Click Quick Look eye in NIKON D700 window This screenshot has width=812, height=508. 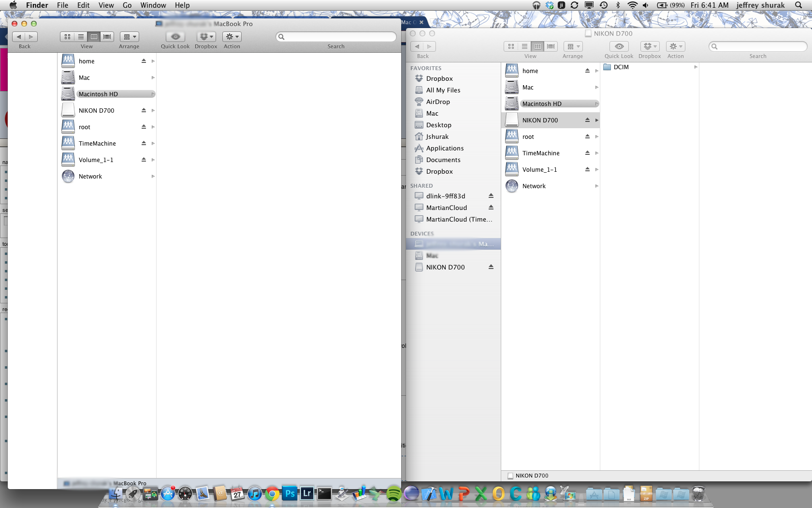click(x=619, y=46)
